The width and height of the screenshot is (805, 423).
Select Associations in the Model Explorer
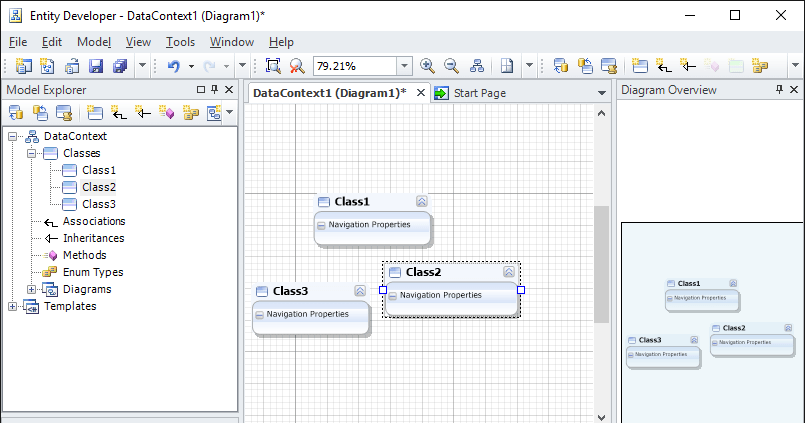click(x=94, y=221)
